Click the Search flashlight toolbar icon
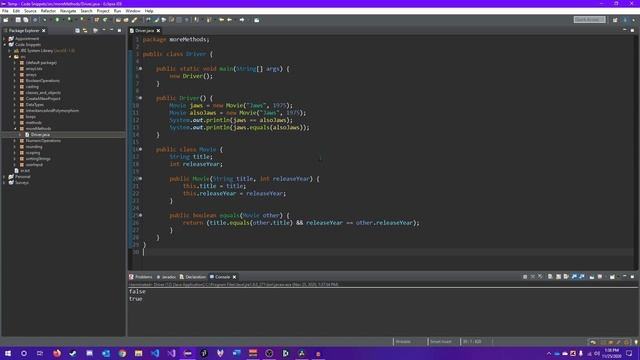Screen dimensions: 640x360 [134, 20]
